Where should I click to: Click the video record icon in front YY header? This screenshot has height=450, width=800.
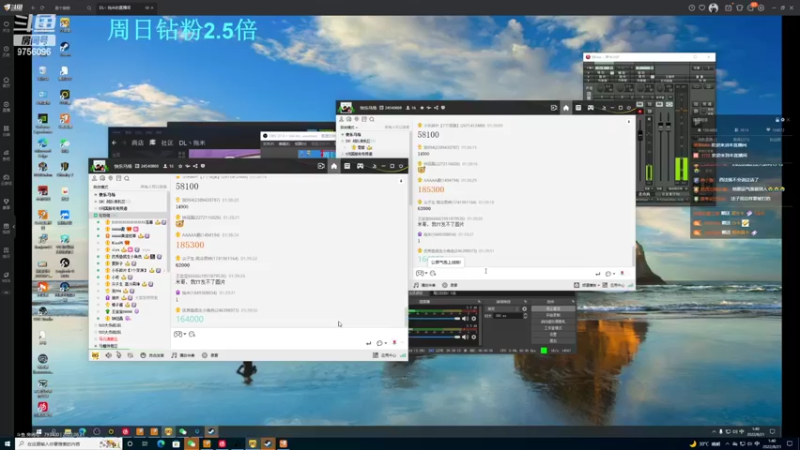click(321, 166)
